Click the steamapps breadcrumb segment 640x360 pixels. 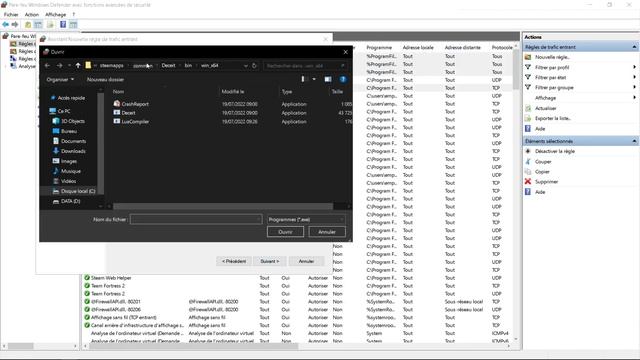click(111, 65)
